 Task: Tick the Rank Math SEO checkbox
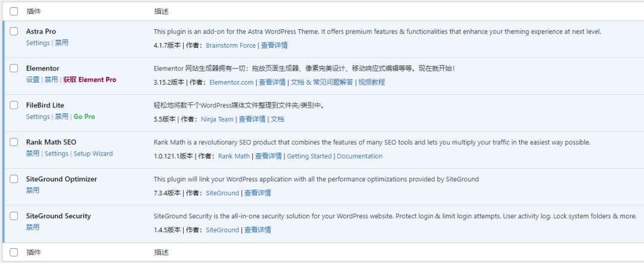(x=14, y=143)
